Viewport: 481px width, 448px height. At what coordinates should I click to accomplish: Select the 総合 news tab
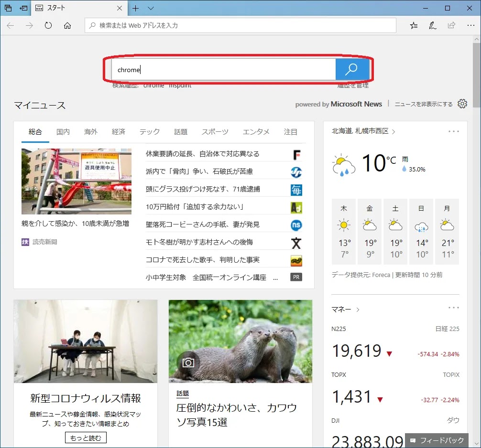coord(35,132)
